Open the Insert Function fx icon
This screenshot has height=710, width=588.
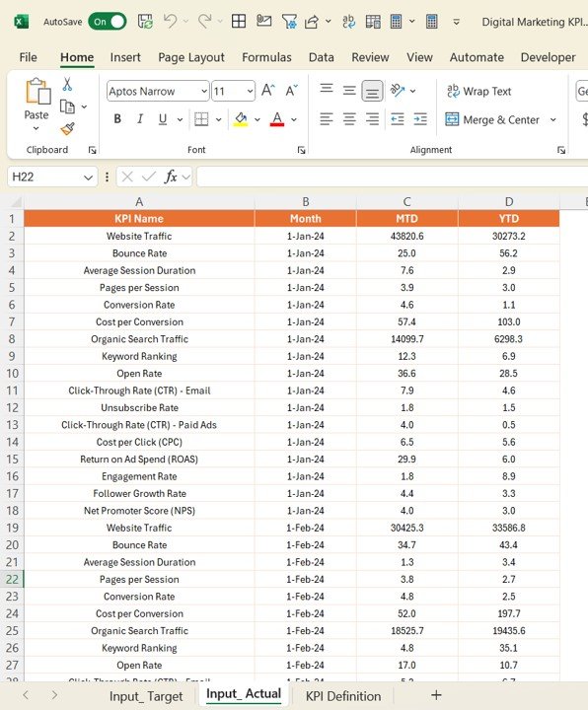click(171, 177)
